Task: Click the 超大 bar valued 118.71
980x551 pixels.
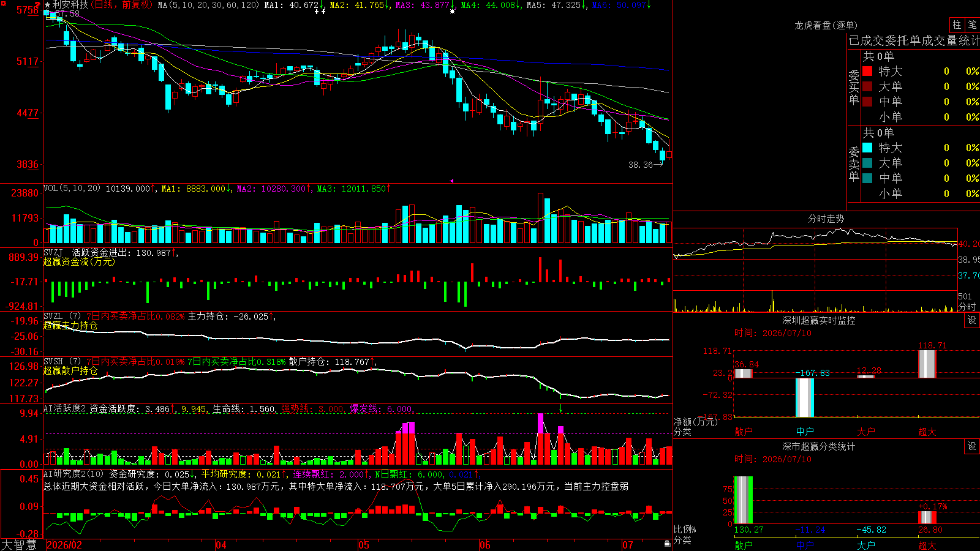Action: pos(927,364)
